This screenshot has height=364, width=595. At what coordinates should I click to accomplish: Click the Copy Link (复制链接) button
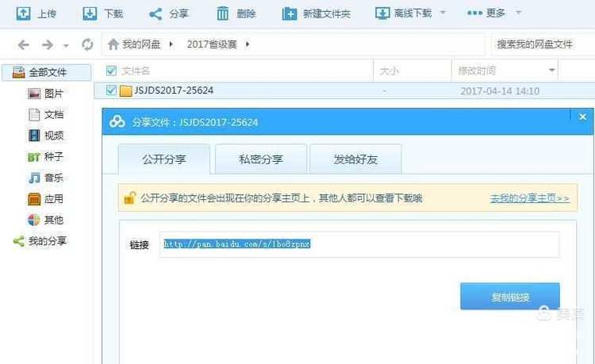pos(510,297)
